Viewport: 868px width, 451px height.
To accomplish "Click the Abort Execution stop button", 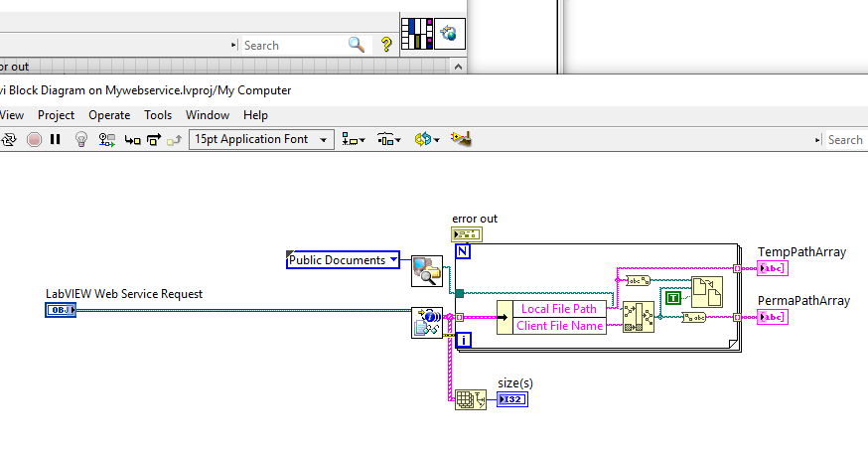I will (35, 140).
